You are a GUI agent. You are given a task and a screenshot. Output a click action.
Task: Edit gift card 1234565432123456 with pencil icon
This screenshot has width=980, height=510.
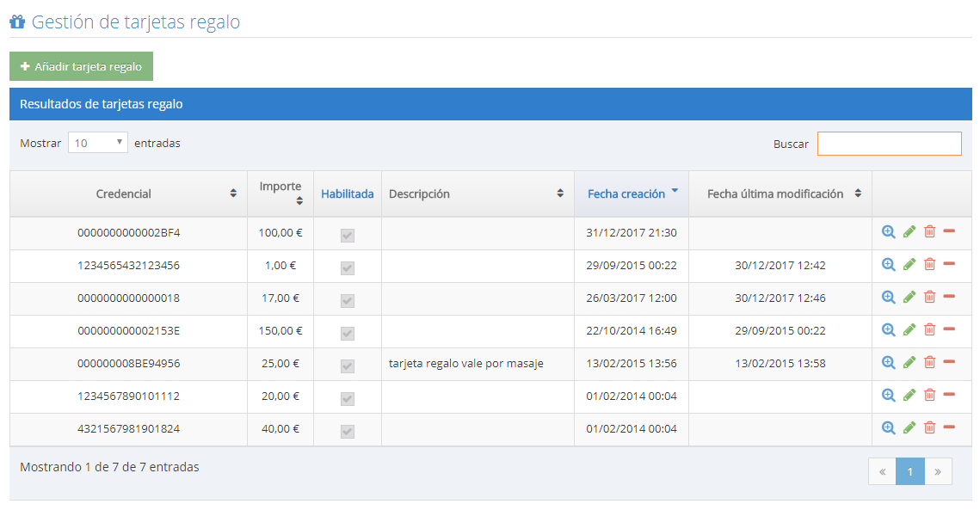[909, 264]
